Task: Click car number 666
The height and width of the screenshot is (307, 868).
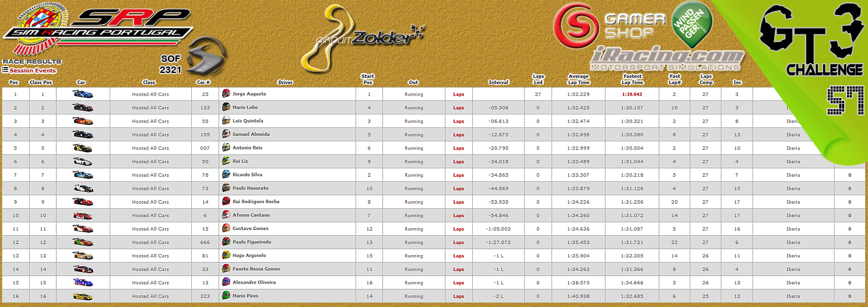Action: [x=204, y=242]
